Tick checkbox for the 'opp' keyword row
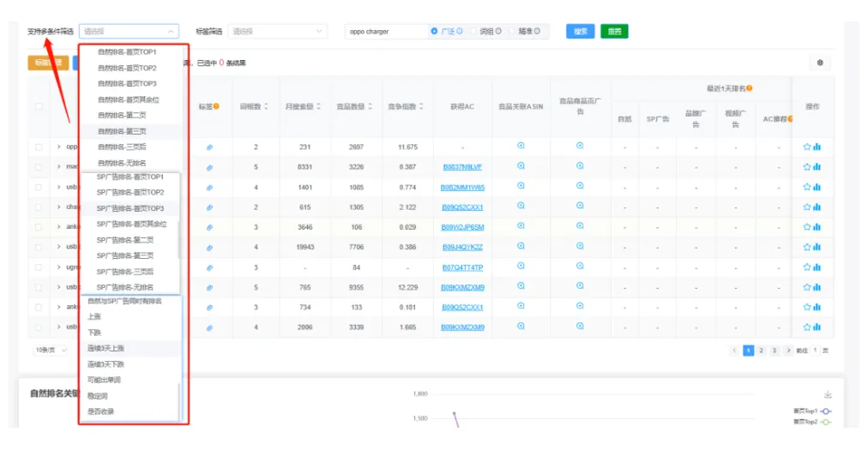 pyautogui.click(x=39, y=147)
